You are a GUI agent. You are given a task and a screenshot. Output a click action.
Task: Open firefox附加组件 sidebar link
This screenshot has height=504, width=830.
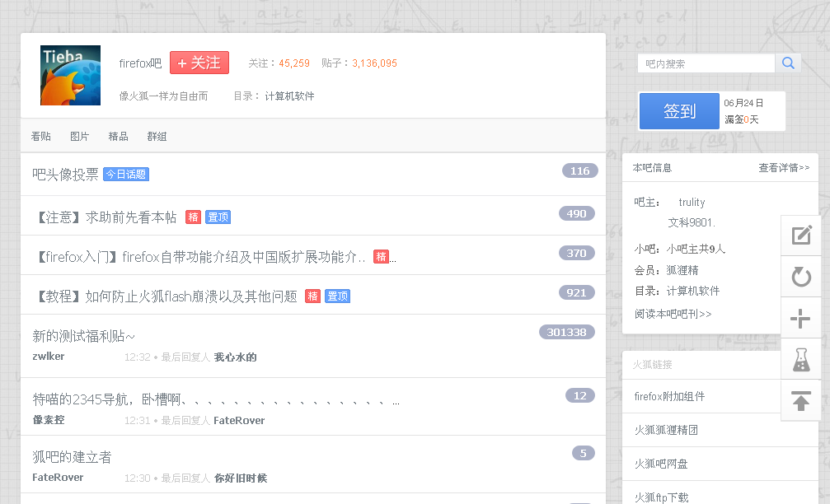click(x=669, y=396)
